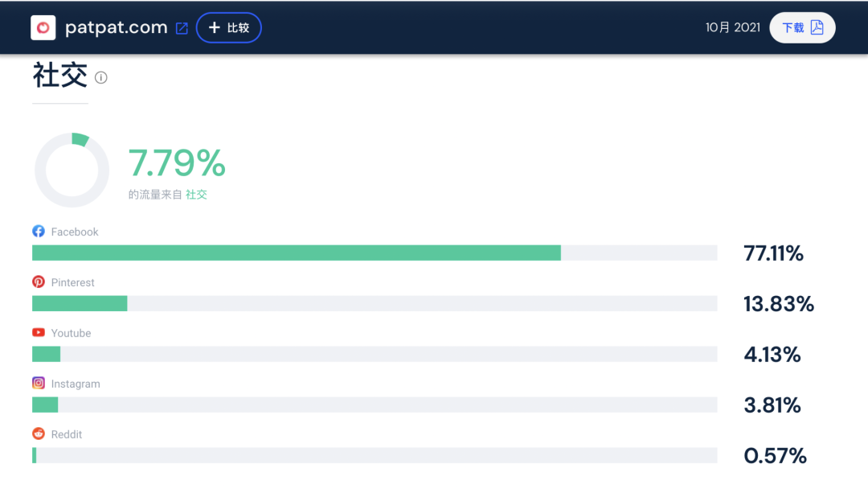Click the patpat site logo icon
The image size is (868, 489).
click(43, 27)
